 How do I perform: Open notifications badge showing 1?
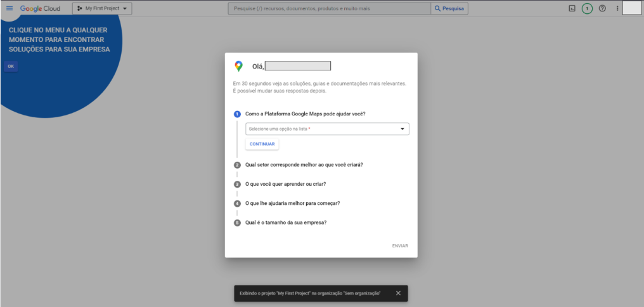pos(587,8)
